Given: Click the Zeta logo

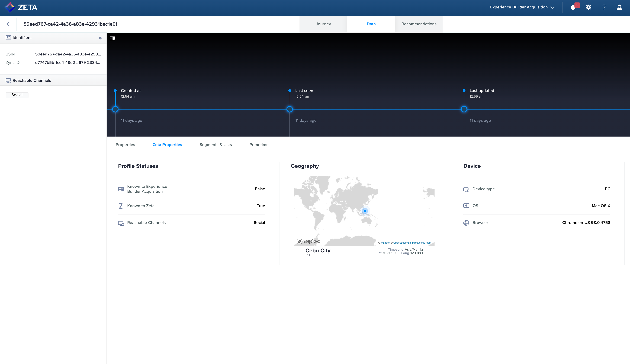Looking at the screenshot, I should (21, 7).
